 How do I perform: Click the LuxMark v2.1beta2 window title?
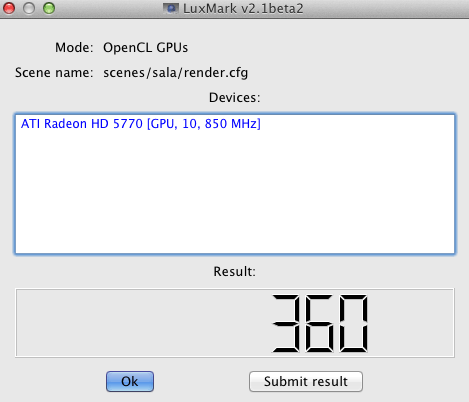pyautogui.click(x=243, y=8)
